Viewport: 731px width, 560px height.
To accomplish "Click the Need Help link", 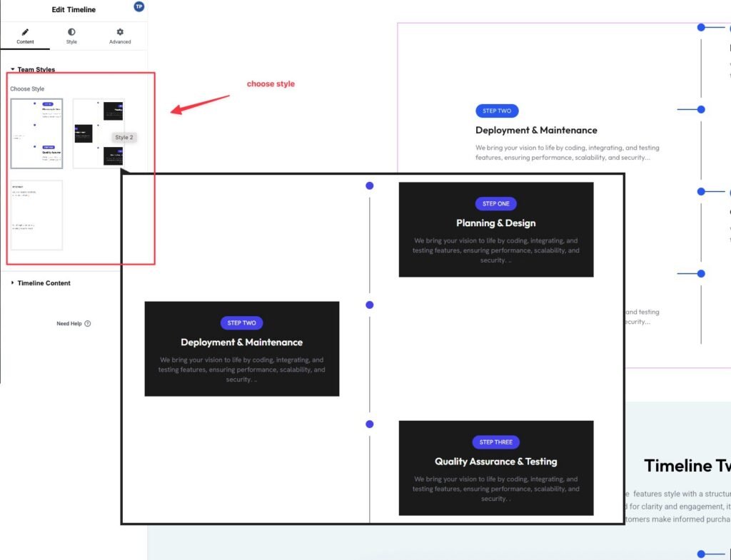I will point(69,324).
